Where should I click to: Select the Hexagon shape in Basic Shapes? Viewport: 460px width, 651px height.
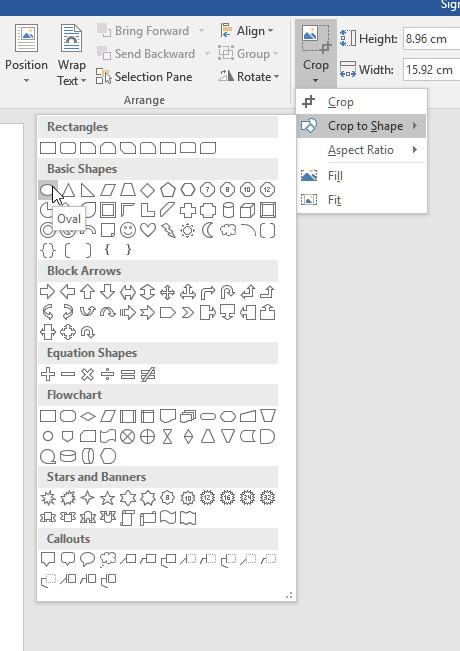(188, 190)
